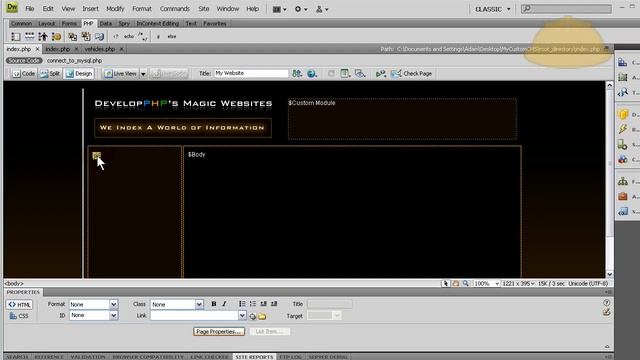Open the Format dropdown
Screen dimensions: 640x360
(93, 304)
